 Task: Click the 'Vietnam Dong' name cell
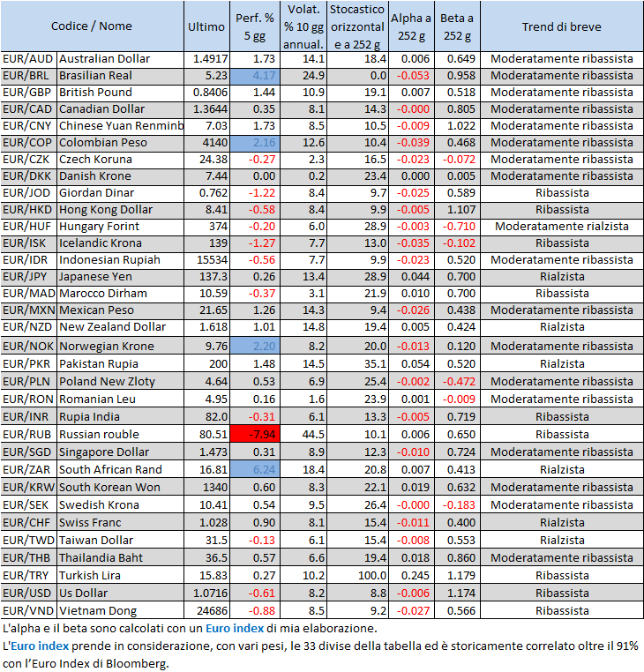(121, 610)
